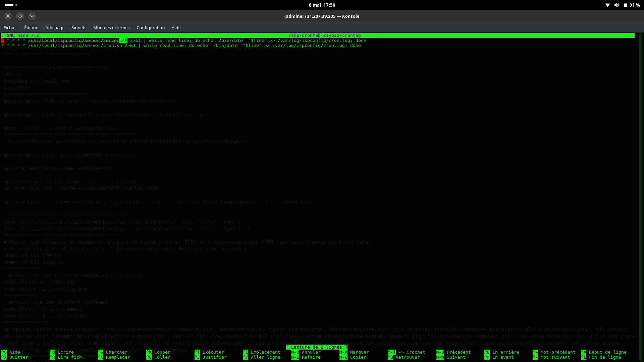Screen dimensions: 644x362
Task: Click the nano title path /tmp/crontab.ZIybI2/crontab
Action: point(325,36)
